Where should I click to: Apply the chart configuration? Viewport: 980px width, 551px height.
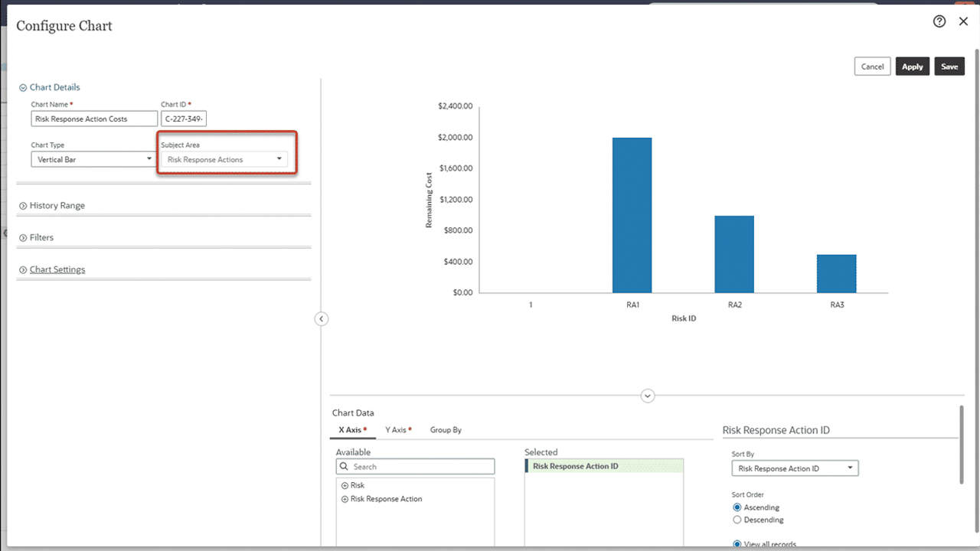[912, 66]
